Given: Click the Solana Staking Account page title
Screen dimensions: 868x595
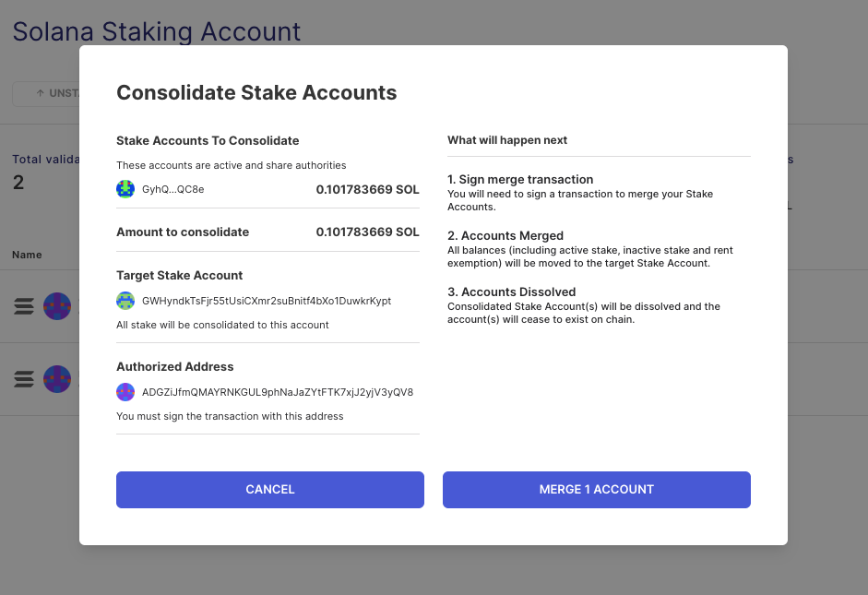Looking at the screenshot, I should click(x=157, y=31).
